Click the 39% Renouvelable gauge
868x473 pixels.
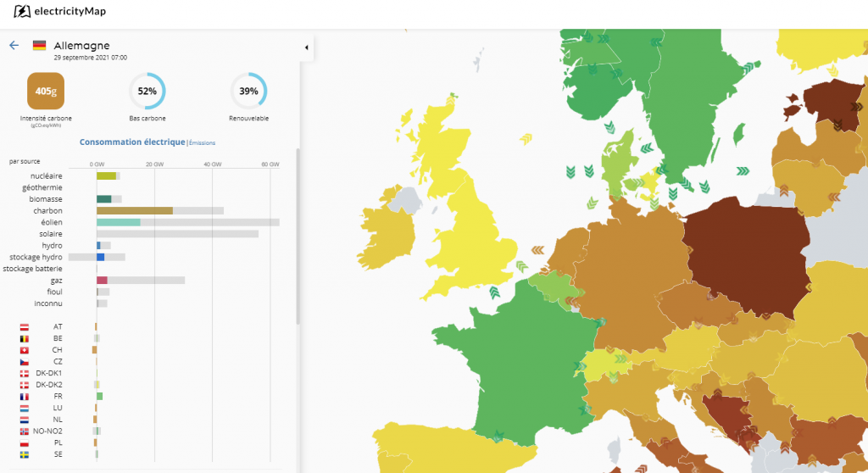click(248, 91)
